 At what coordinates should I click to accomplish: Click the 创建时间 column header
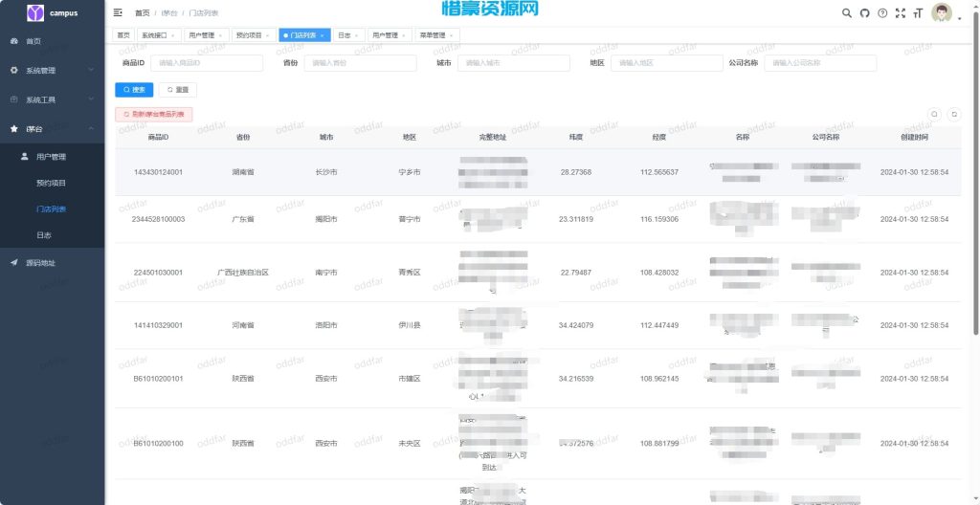[914, 137]
